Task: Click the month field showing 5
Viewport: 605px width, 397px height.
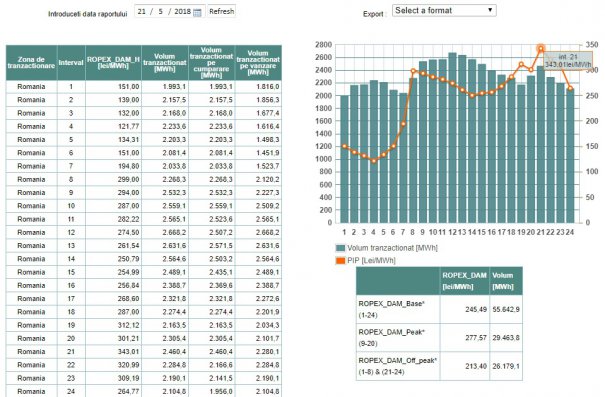Action: [x=161, y=12]
